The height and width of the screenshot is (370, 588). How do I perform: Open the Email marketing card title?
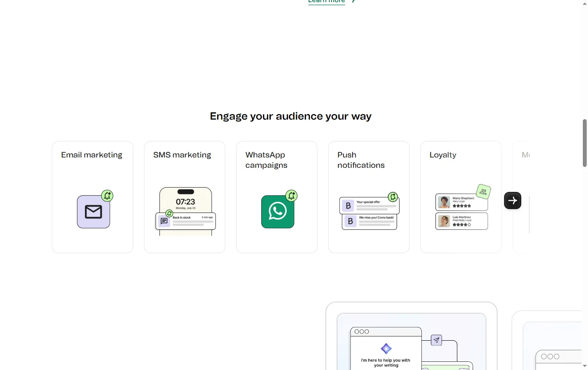coord(92,155)
